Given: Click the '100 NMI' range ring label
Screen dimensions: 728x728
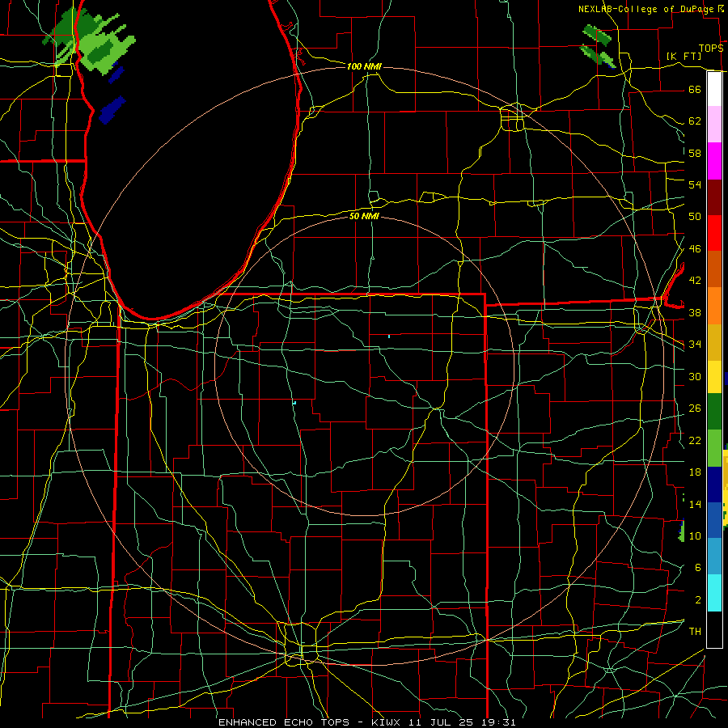Looking at the screenshot, I should (x=364, y=66).
